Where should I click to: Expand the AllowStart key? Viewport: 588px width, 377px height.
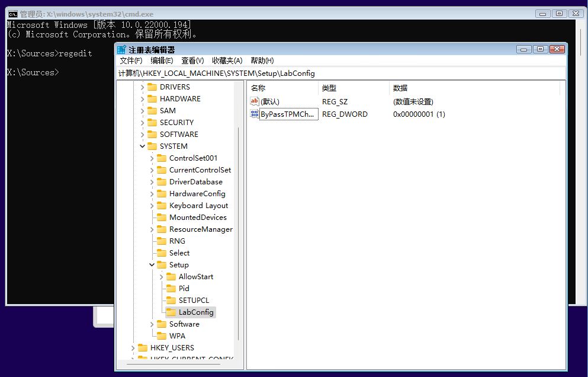click(x=161, y=277)
